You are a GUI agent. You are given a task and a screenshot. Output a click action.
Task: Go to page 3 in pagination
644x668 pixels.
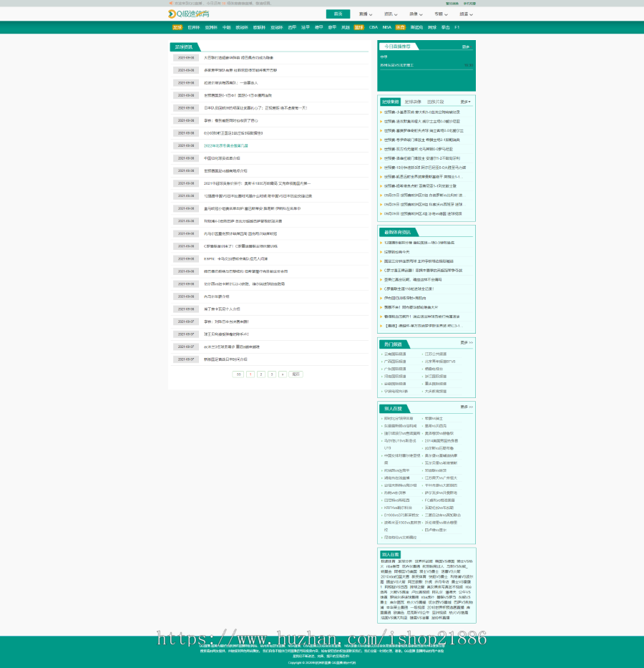[x=272, y=374]
